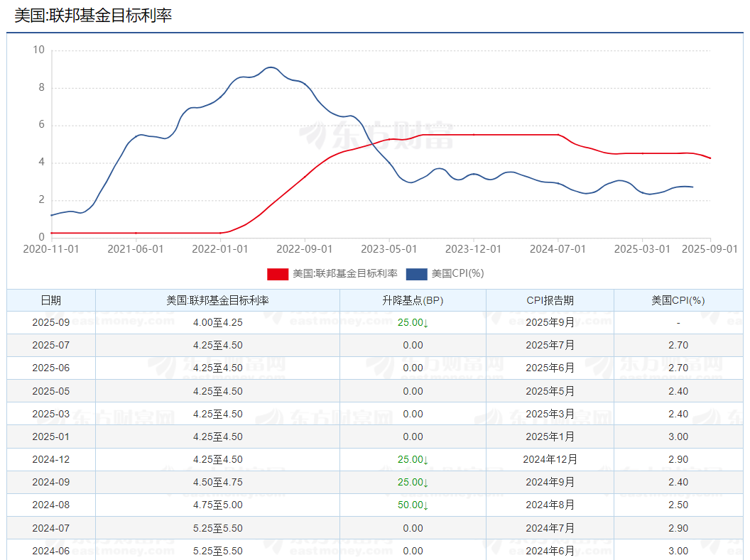Click rate value 4.50至4.75
Viewport: 750px width, 560px height.
(217, 482)
